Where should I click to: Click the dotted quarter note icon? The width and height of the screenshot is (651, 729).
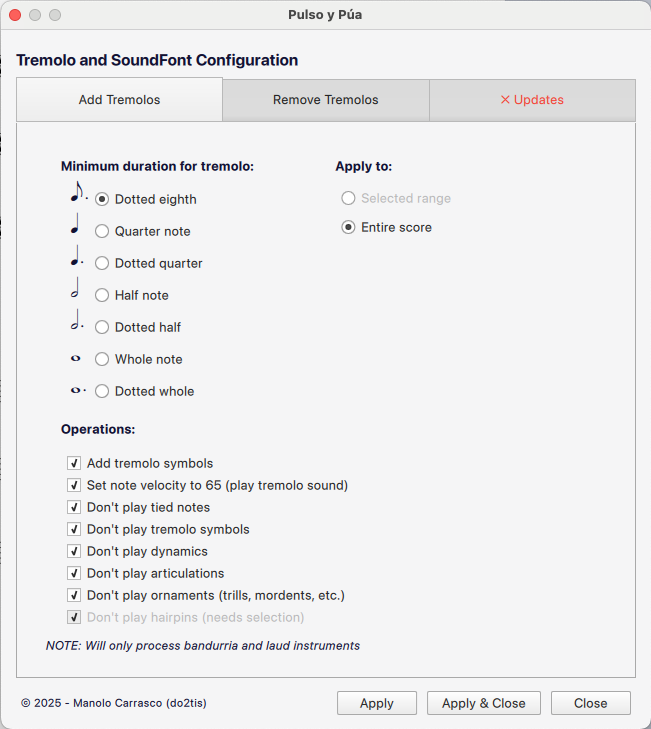click(76, 258)
